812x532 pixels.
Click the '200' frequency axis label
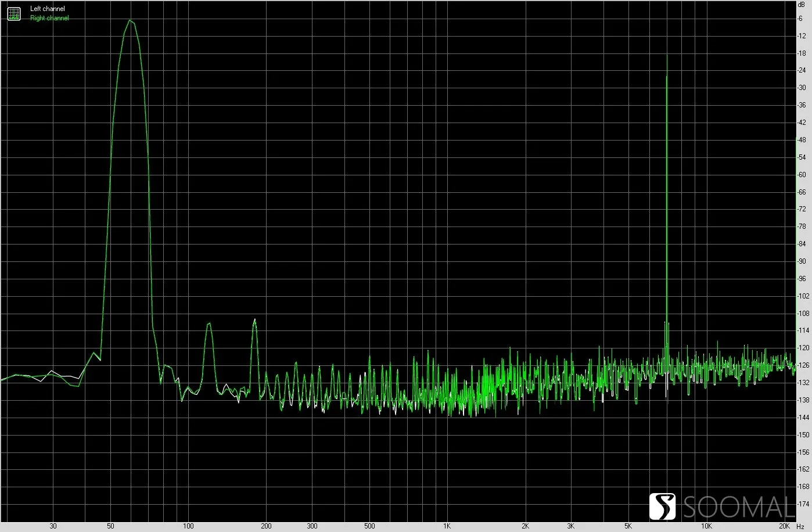[x=266, y=527]
